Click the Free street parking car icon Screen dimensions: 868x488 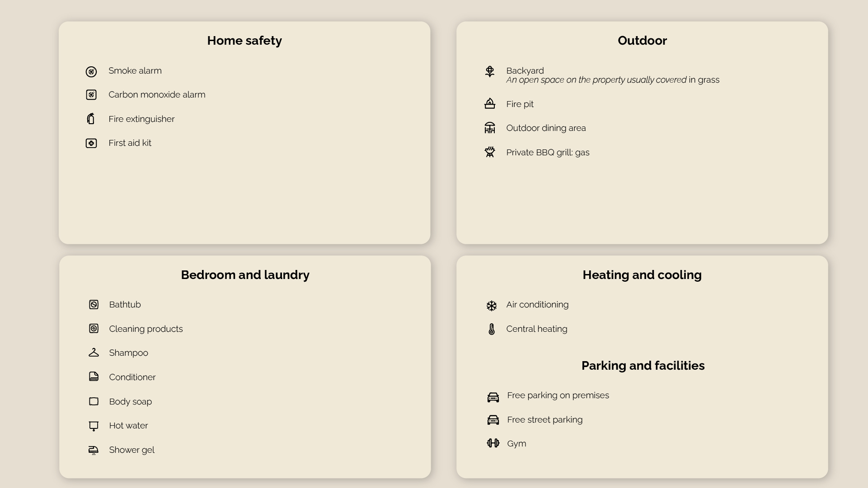tap(493, 420)
